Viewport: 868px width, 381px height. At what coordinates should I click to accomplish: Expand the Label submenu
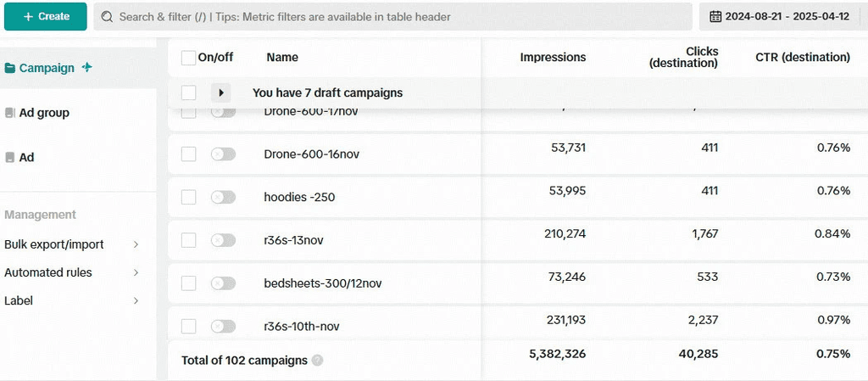(136, 300)
